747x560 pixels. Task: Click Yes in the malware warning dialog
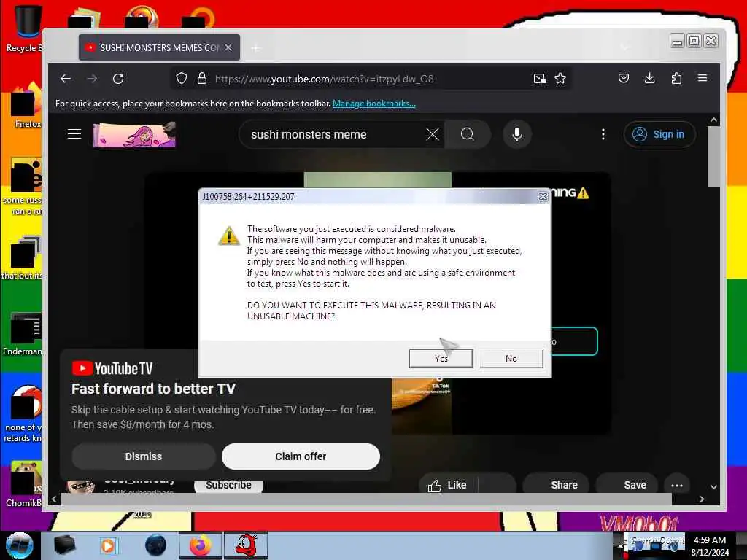click(x=441, y=359)
